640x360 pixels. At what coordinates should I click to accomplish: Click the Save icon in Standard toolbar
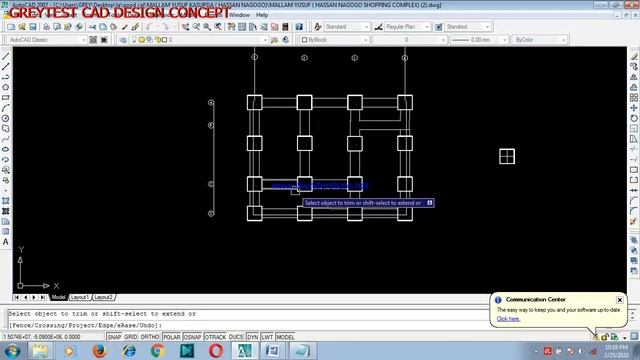click(33, 27)
